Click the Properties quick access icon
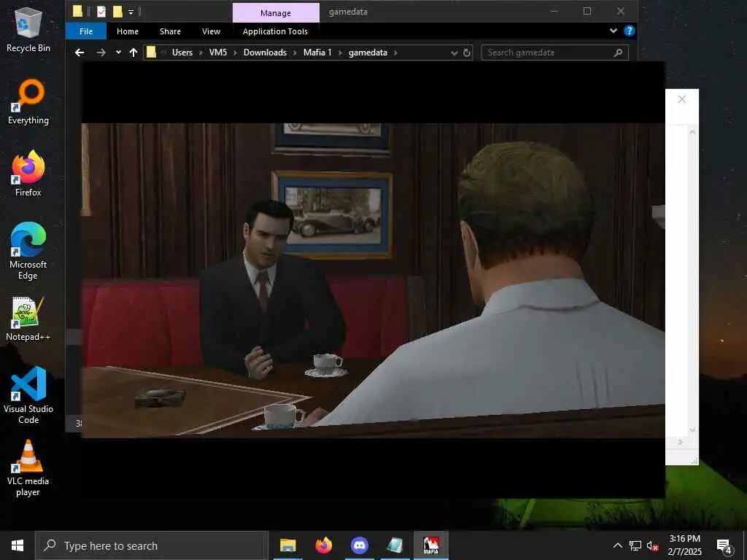This screenshot has height=560, width=747. 101,12
